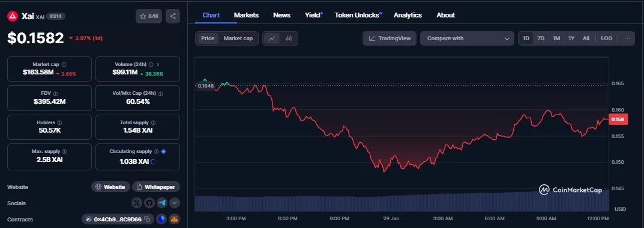Switch to the News tab
The height and width of the screenshot is (228, 644).
(x=281, y=15)
